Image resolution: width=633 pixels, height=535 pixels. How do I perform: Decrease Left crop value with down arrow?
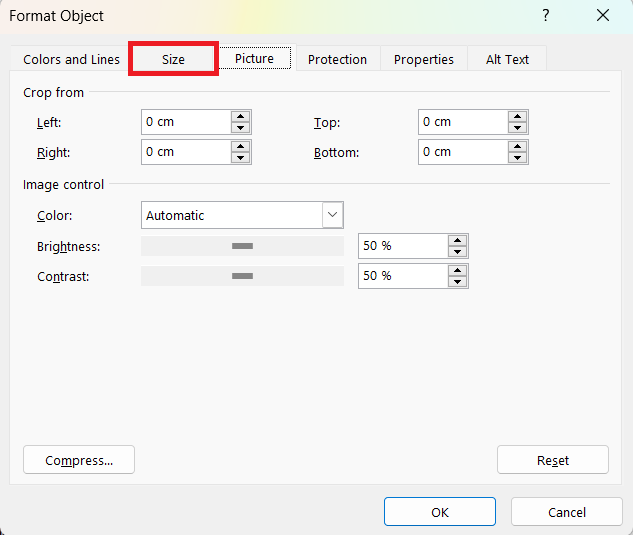coord(241,128)
